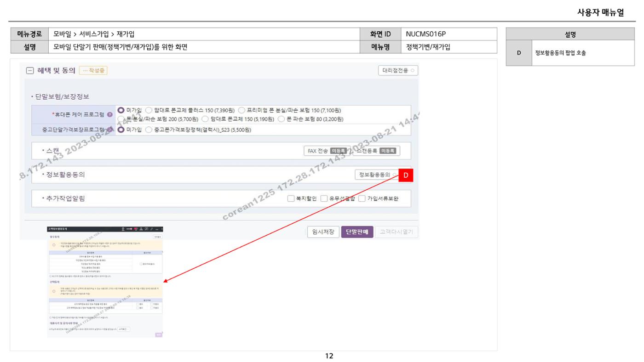This screenshot has height=362, width=644.
Task: Click the 고객다시열기 button
Action: click(397, 232)
